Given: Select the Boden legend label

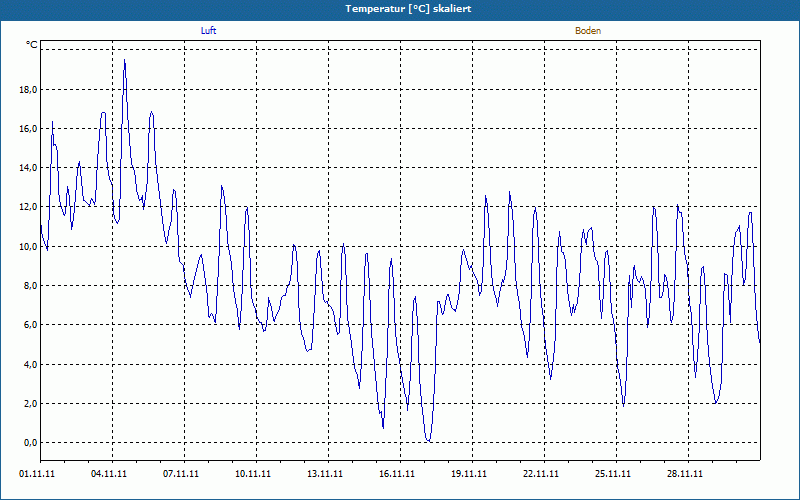Looking at the screenshot, I should (588, 31).
